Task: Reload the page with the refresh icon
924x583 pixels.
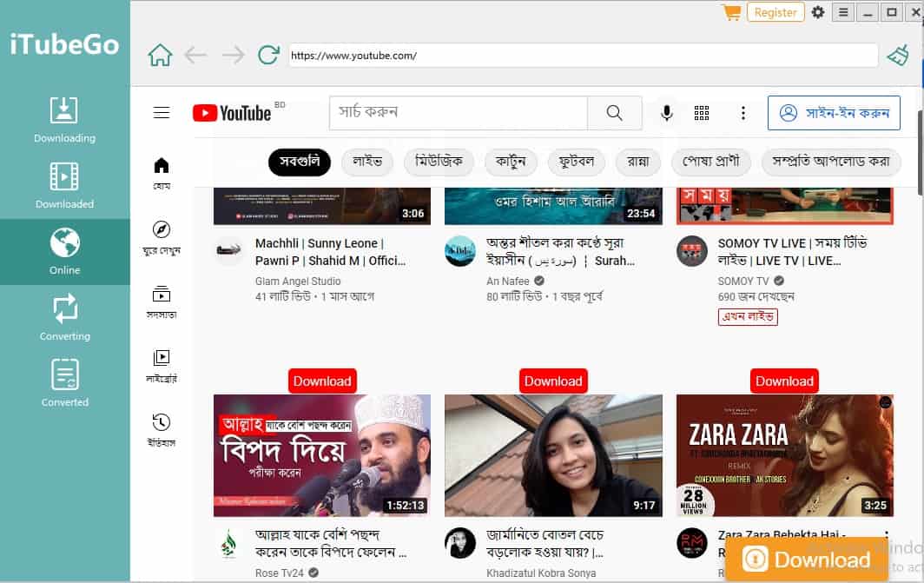Action: [x=268, y=56]
